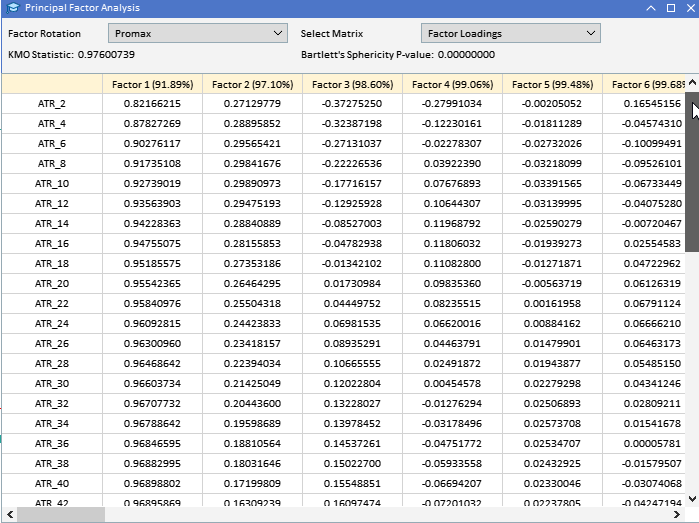Select the ATR_8 row header
Viewport: 699px width, 523px height.
coord(52,164)
